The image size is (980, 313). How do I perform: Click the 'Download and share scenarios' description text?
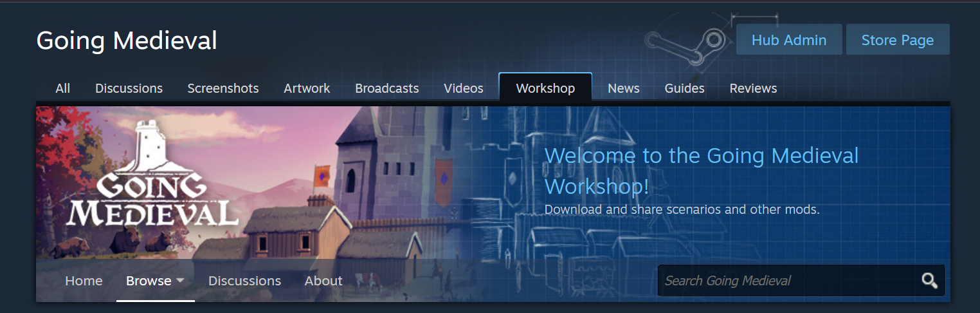point(682,209)
